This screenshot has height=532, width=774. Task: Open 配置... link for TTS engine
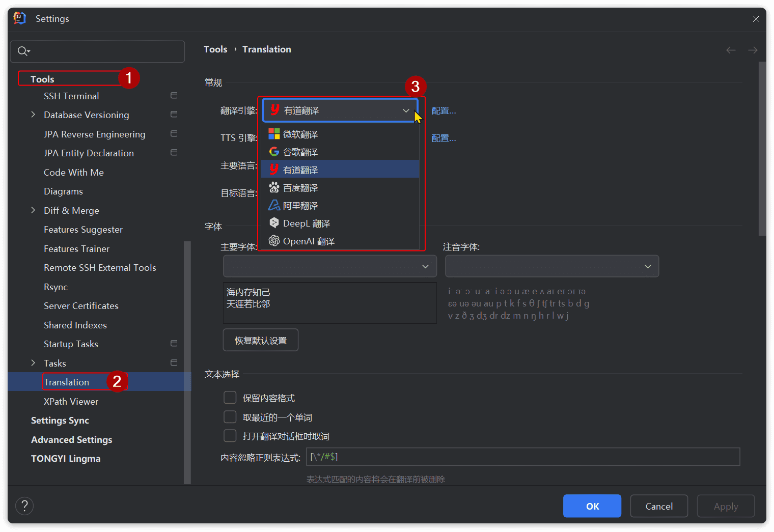[444, 138]
